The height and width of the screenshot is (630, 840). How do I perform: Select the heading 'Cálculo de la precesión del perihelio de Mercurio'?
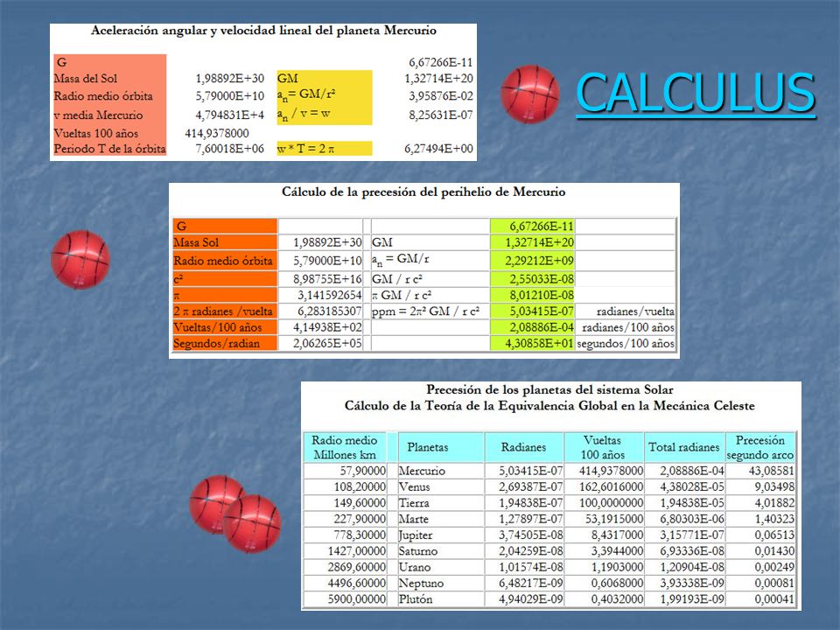[423, 192]
